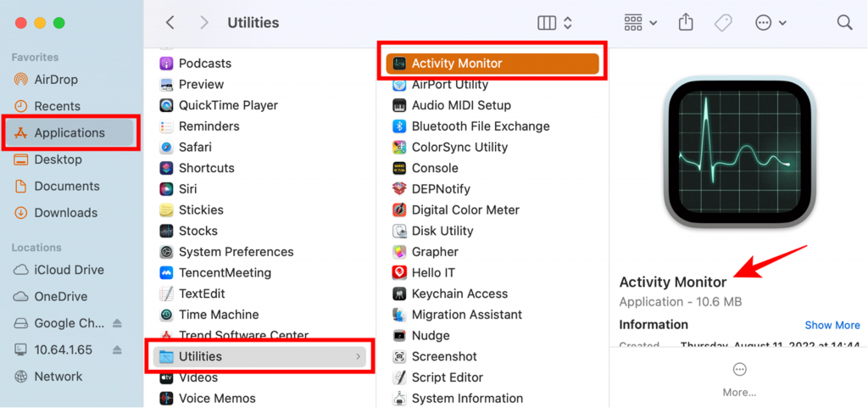
Task: Eject the 10.64.1.65 server
Action: click(x=117, y=349)
